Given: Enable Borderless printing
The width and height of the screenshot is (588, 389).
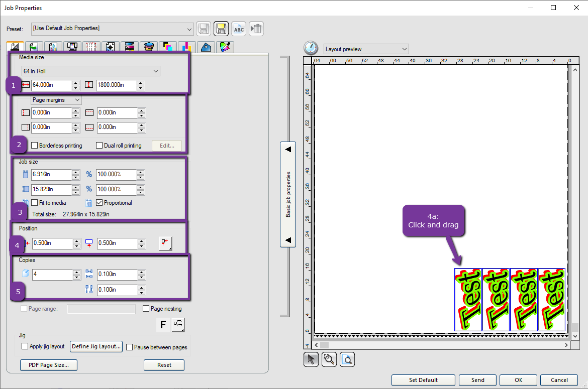Looking at the screenshot, I should 34,145.
